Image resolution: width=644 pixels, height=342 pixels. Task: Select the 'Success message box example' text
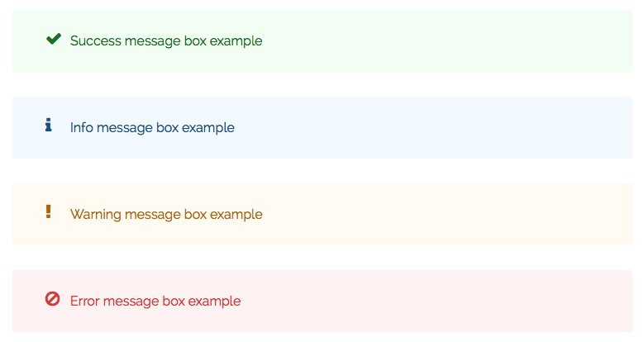coord(166,40)
